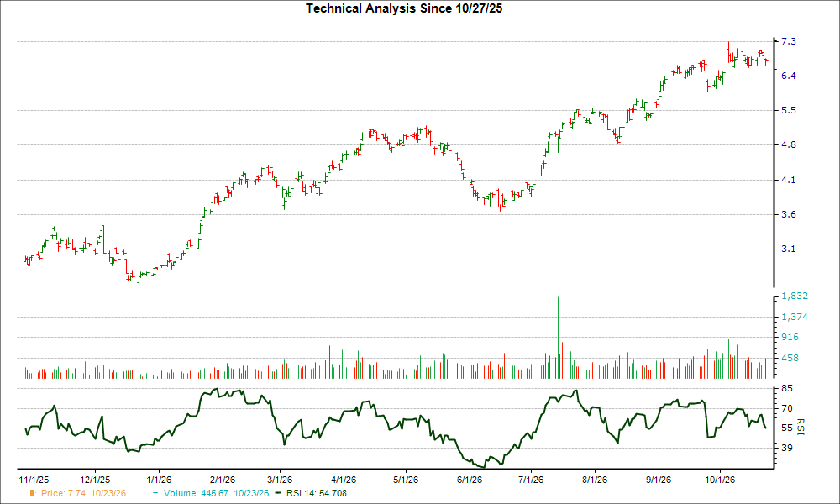Click the 7.3 price axis label

point(789,41)
